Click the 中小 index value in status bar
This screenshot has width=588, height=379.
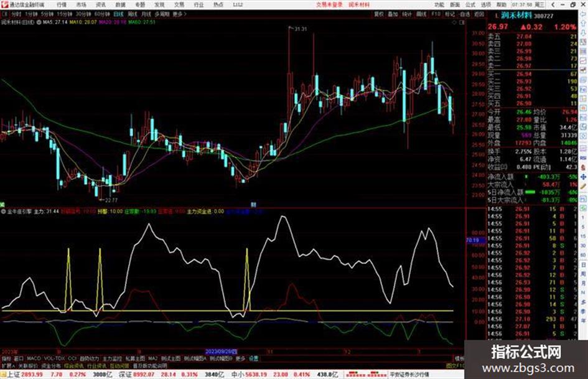pyautogui.click(x=256, y=375)
